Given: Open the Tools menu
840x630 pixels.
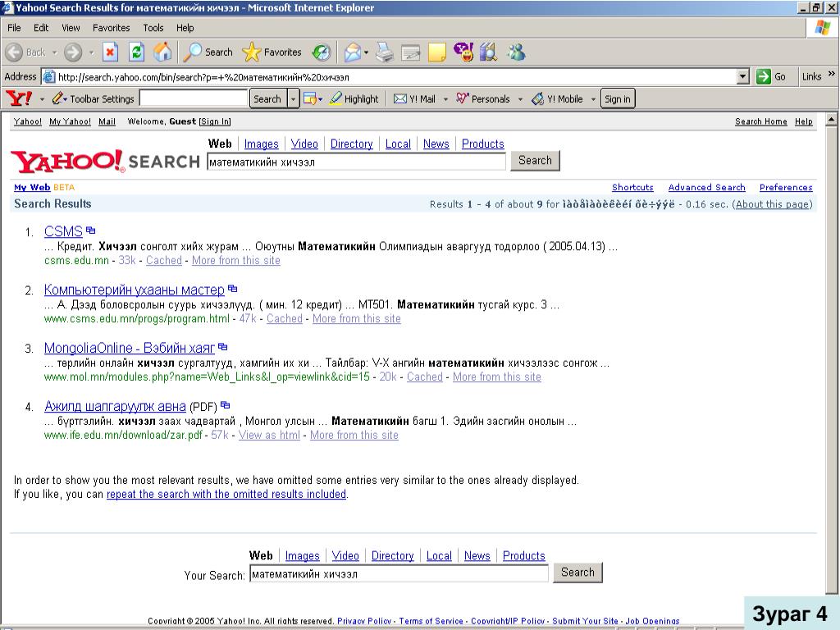Looking at the screenshot, I should coord(153,28).
